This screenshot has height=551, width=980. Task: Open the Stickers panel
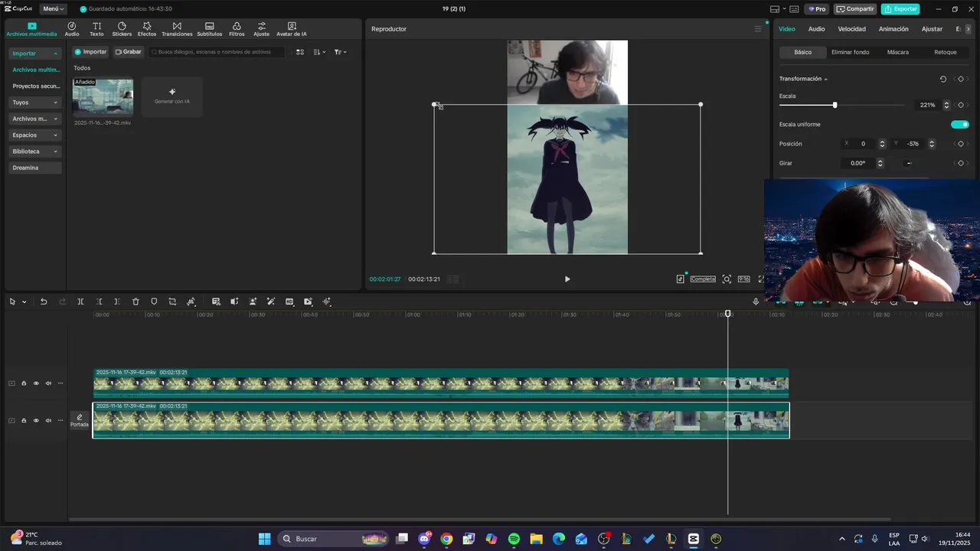[122, 29]
